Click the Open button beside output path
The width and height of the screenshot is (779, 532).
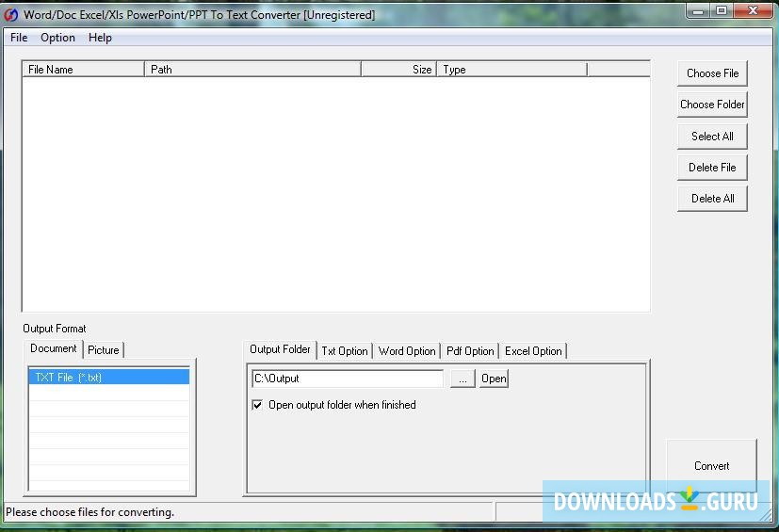(x=494, y=379)
